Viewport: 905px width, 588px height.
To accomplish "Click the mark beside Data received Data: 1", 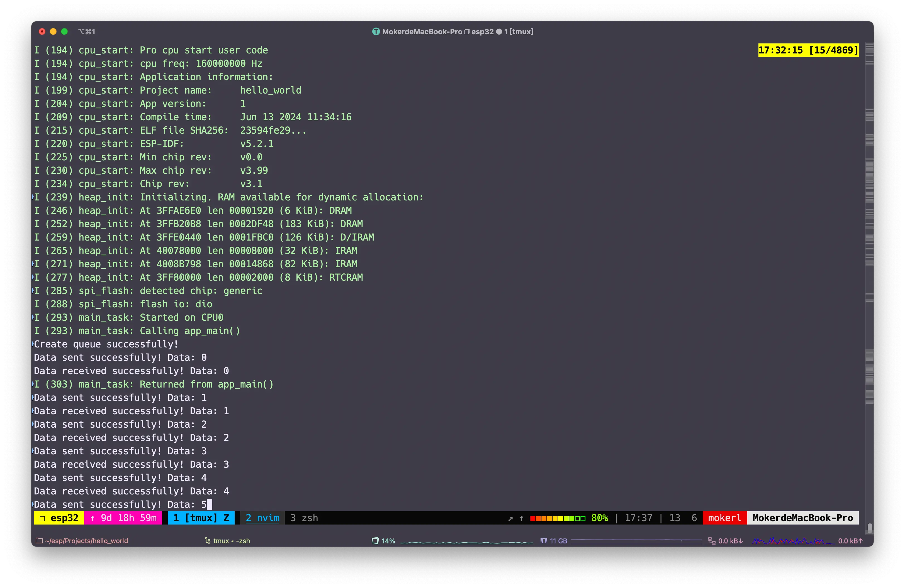I will (x=33, y=411).
